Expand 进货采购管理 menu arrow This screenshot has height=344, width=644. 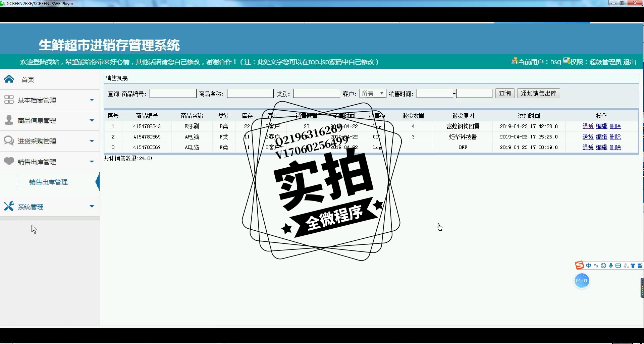(x=92, y=141)
